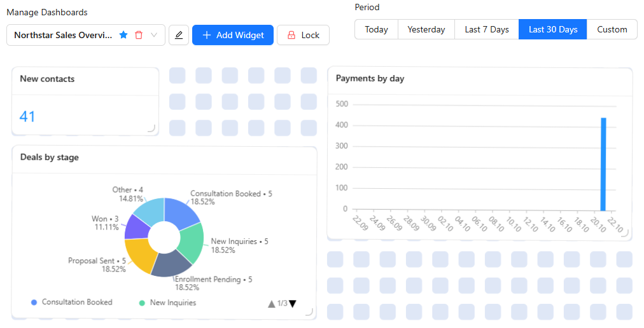This screenshot has width=644, height=328.
Task: Click the blue payments bar in chart
Action: pos(603,164)
